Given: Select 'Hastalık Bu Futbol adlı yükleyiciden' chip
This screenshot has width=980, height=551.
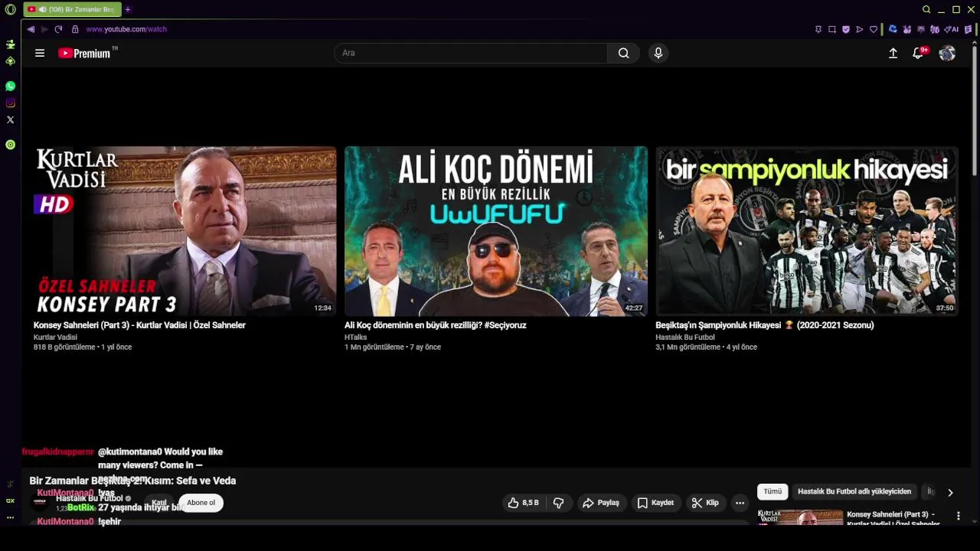Looking at the screenshot, I should point(854,491).
